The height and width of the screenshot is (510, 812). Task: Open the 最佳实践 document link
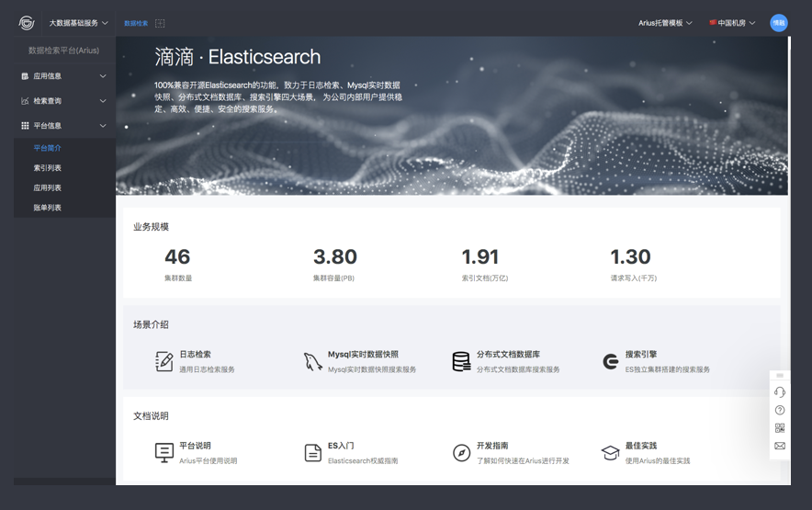(x=640, y=446)
